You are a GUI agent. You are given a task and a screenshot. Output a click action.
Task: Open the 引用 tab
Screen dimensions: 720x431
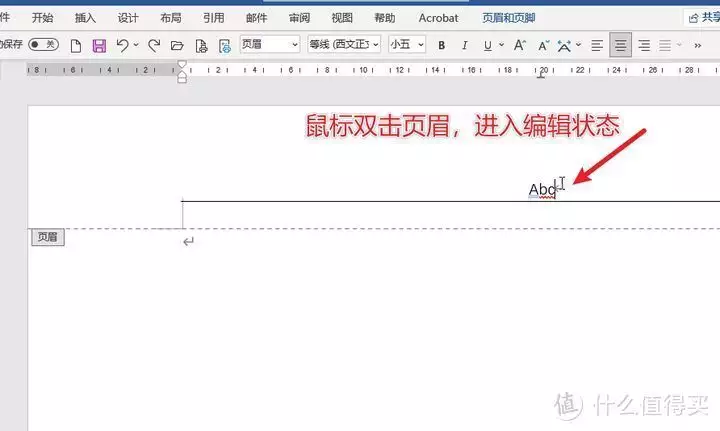click(214, 18)
